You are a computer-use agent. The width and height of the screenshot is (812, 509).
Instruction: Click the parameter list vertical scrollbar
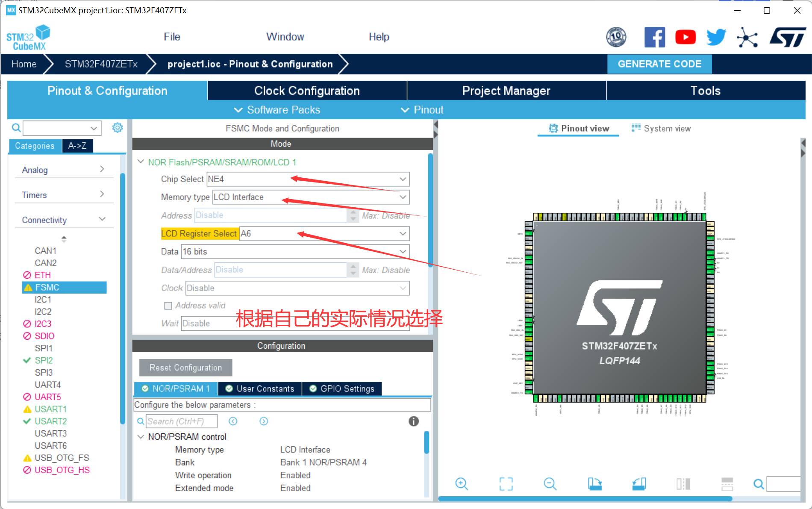pos(426,442)
